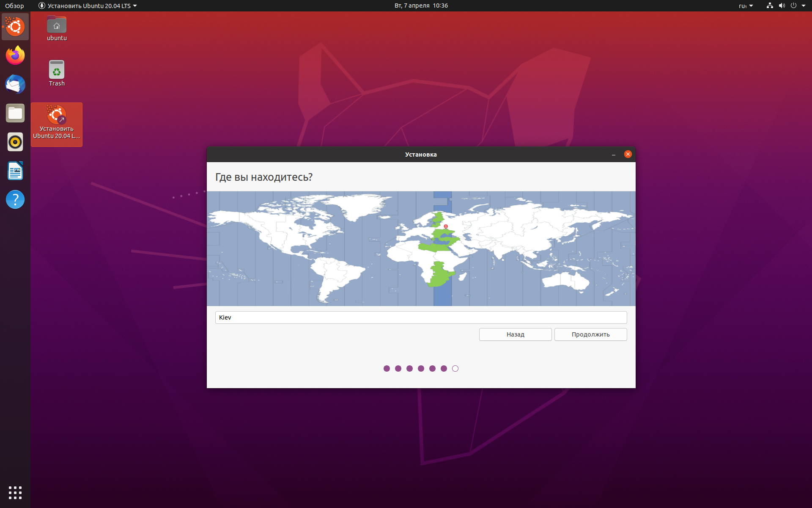Launch Firefox from the dock
The height and width of the screenshot is (508, 812).
15,55
